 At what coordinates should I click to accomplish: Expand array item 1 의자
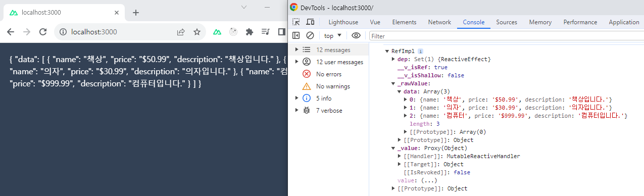click(x=406, y=108)
